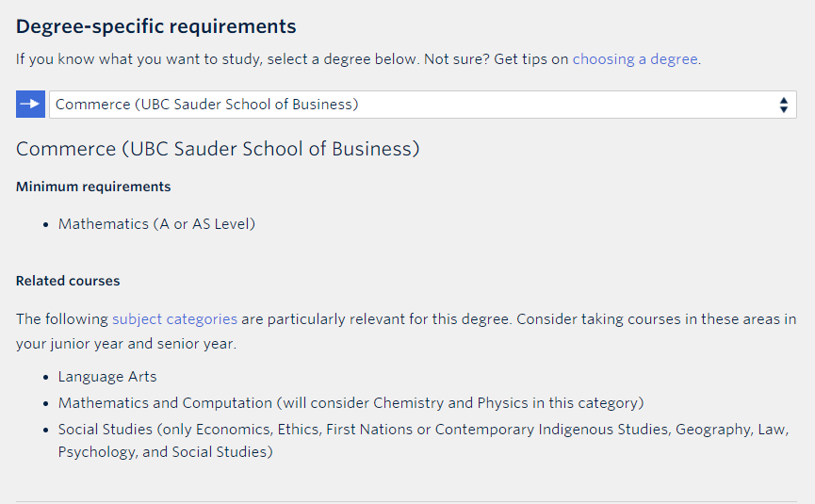Select the "Language Arts" list item
815x504 pixels.
[107, 376]
